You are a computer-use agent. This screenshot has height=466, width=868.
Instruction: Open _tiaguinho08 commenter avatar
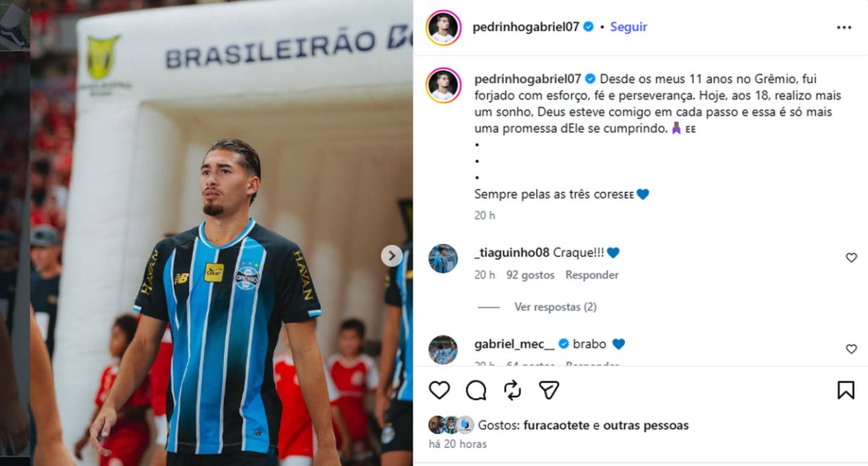click(443, 258)
